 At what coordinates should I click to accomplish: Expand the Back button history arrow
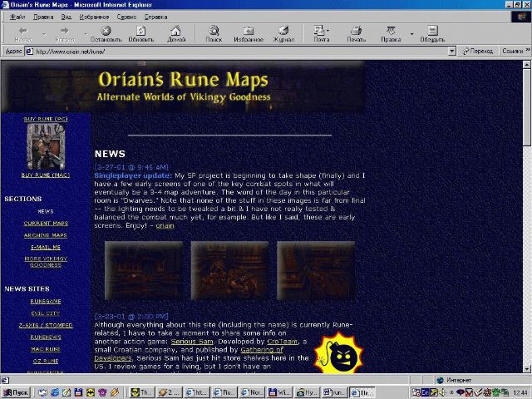tap(44, 34)
